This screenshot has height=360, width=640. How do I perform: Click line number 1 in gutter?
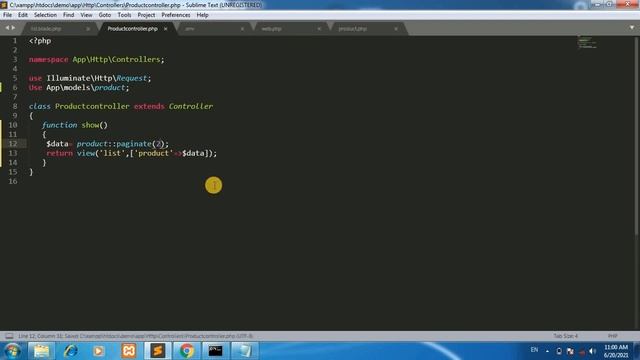pos(15,41)
